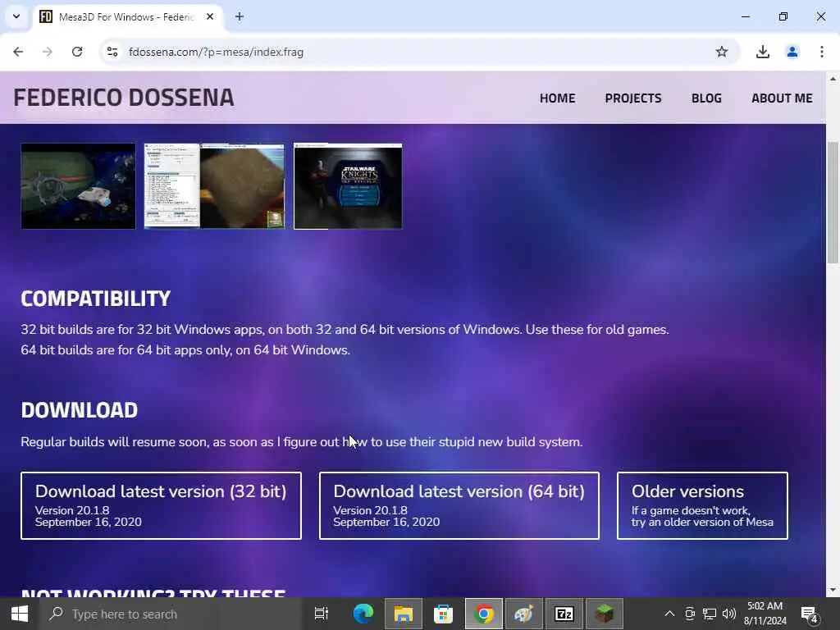Show hidden system tray icons

point(669,614)
